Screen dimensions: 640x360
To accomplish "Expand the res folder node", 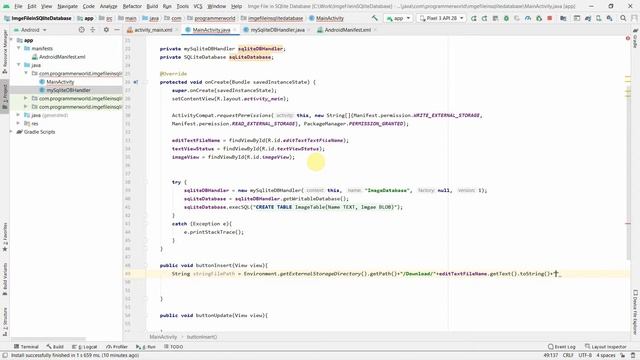I will 18,123.
